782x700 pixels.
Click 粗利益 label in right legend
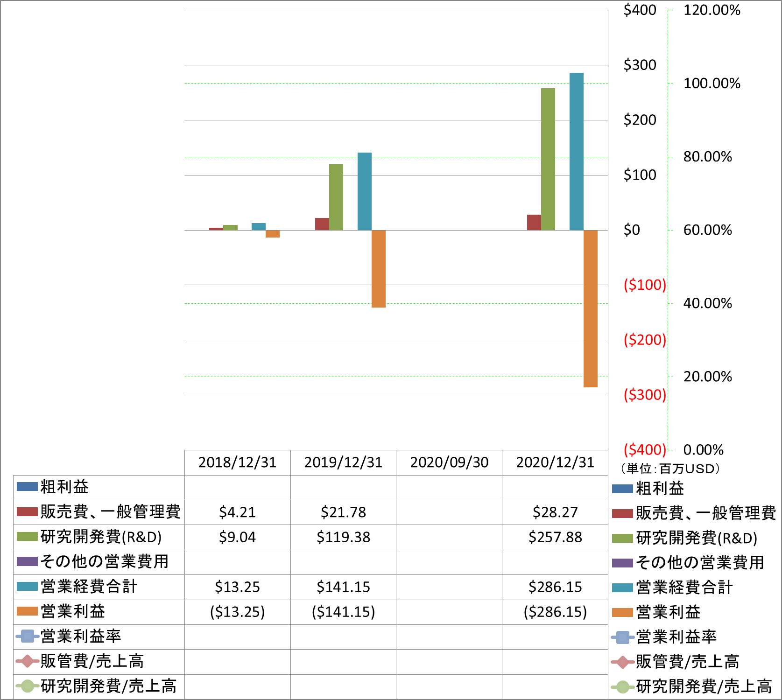tap(660, 489)
